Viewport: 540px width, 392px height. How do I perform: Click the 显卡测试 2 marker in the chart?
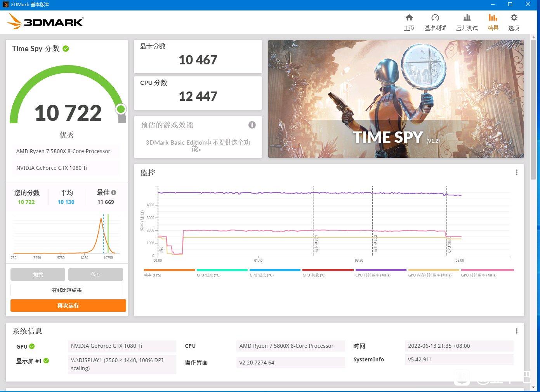(375, 244)
